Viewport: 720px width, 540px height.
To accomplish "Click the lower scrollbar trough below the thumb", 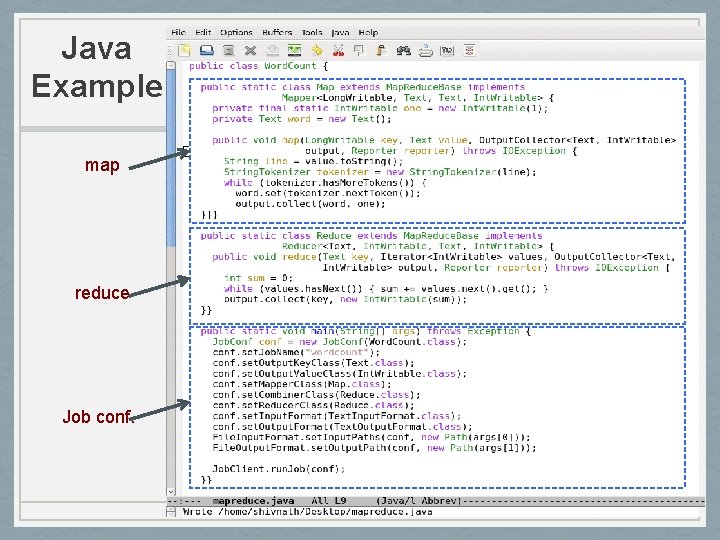I will 171,367.
